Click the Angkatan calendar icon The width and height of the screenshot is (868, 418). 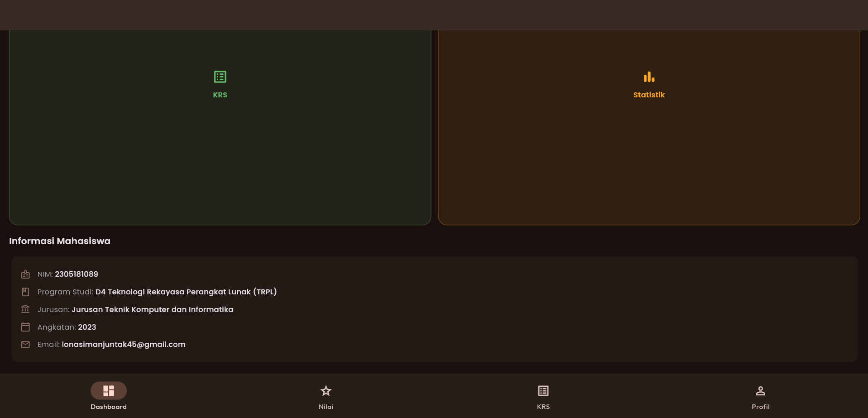[25, 327]
